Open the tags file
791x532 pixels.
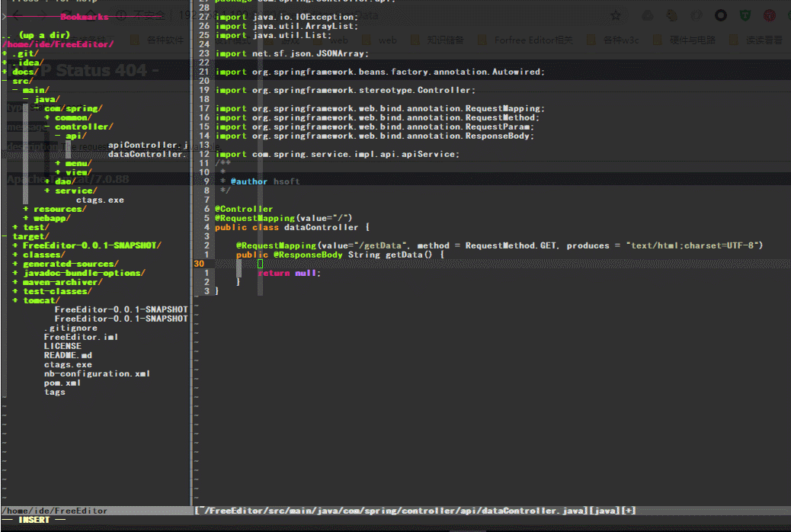coord(54,392)
